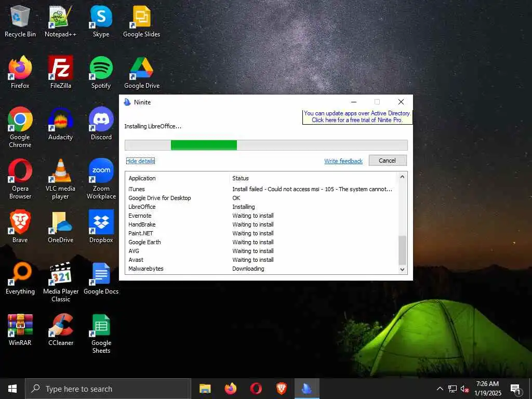Show hidden system tray icons
532x399 pixels.
440,389
